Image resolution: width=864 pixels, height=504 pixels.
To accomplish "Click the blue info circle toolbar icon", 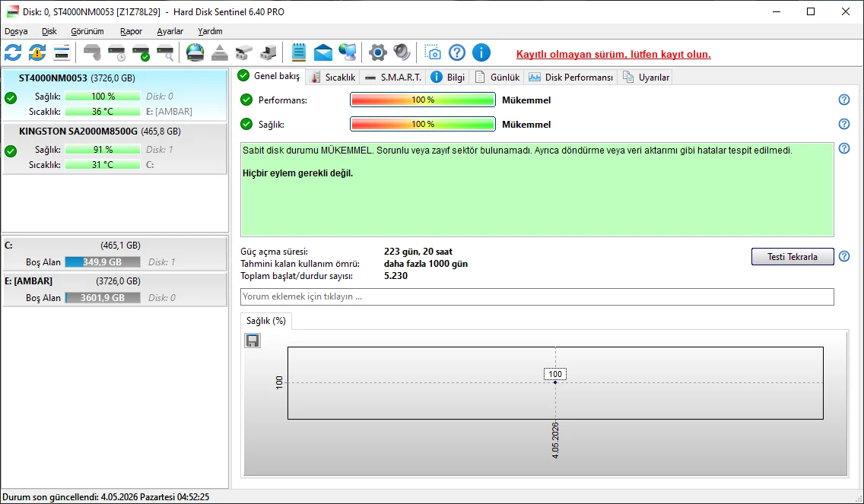I will pyautogui.click(x=481, y=53).
